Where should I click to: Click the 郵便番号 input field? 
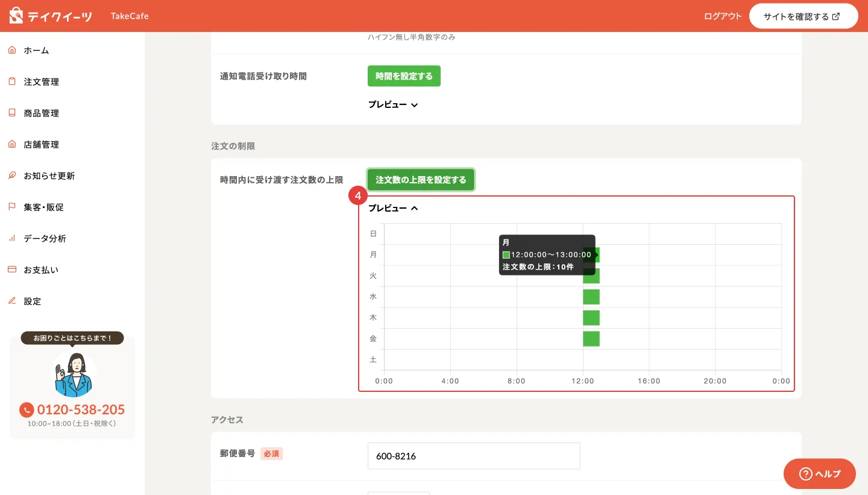[473, 456]
